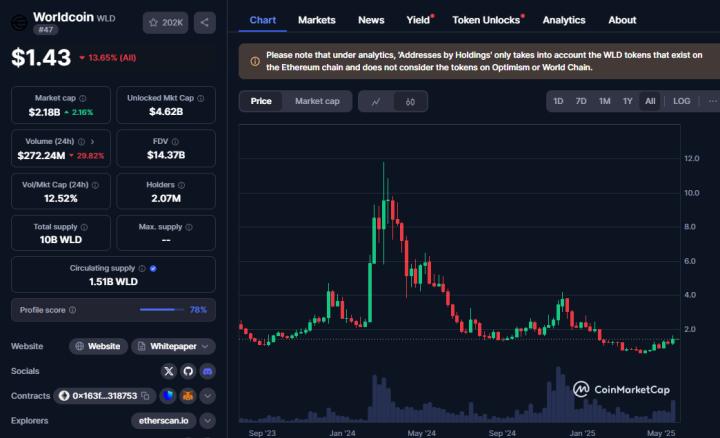Click the Website link button
Image resolution: width=720 pixels, height=438 pixels.
pos(98,346)
